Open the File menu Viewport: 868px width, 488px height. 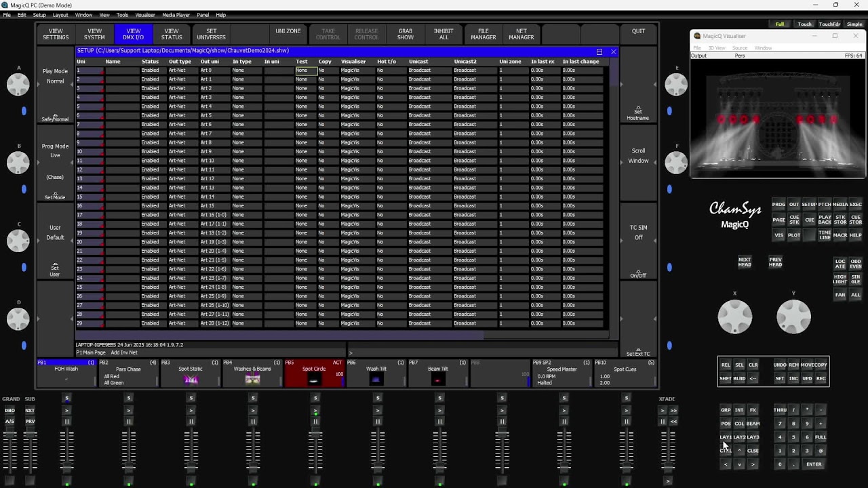[x=7, y=15]
